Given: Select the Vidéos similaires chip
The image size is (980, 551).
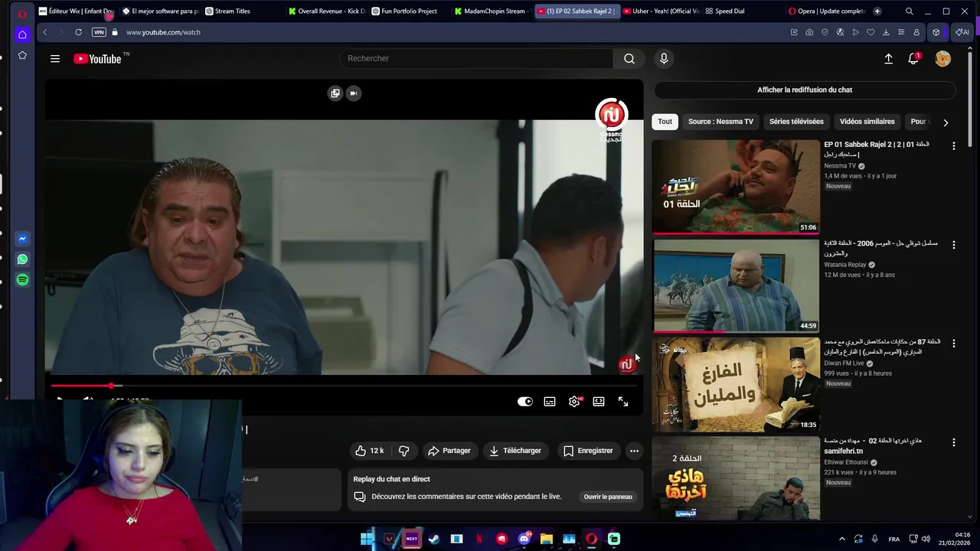Looking at the screenshot, I should pos(867,122).
